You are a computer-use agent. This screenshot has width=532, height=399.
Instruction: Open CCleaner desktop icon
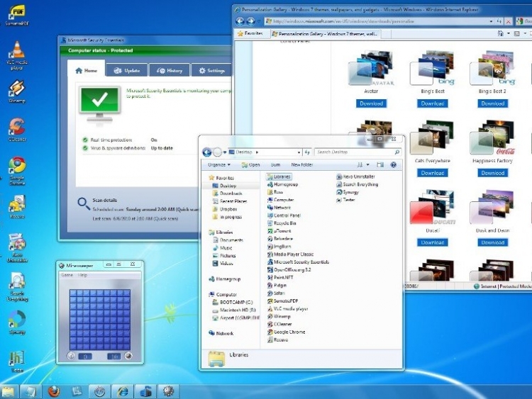[17, 128]
